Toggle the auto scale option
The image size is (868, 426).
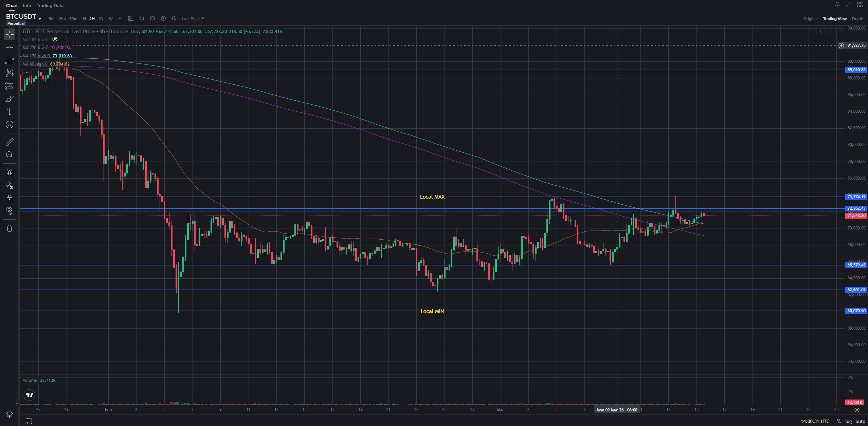pyautogui.click(x=860, y=421)
